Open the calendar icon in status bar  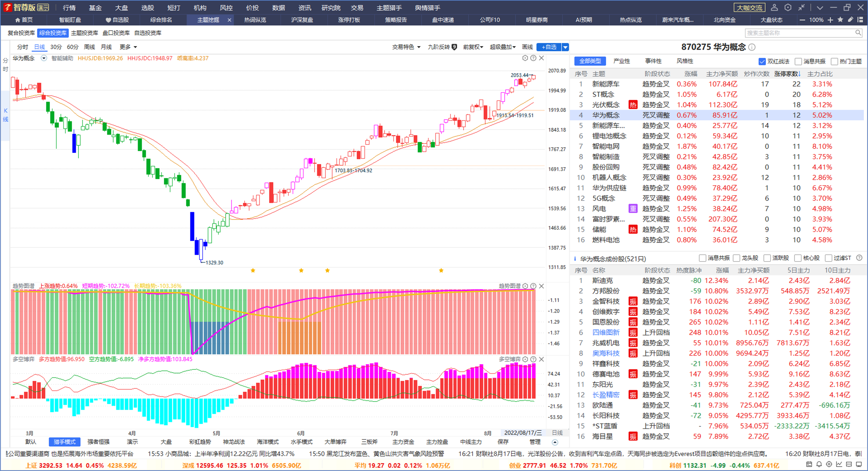click(x=809, y=465)
